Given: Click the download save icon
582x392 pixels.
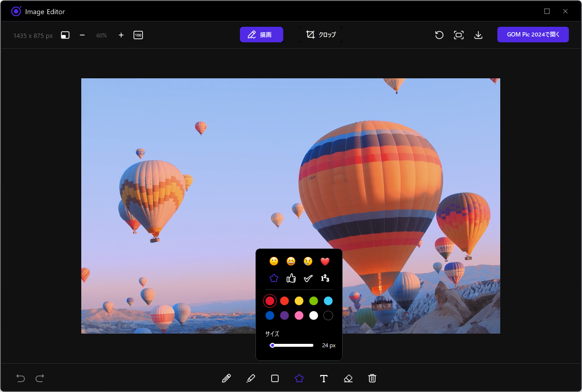Looking at the screenshot, I should coord(478,35).
